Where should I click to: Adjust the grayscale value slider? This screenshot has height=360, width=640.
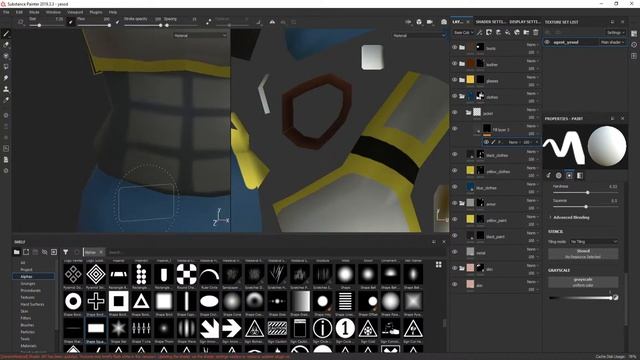[580, 298]
